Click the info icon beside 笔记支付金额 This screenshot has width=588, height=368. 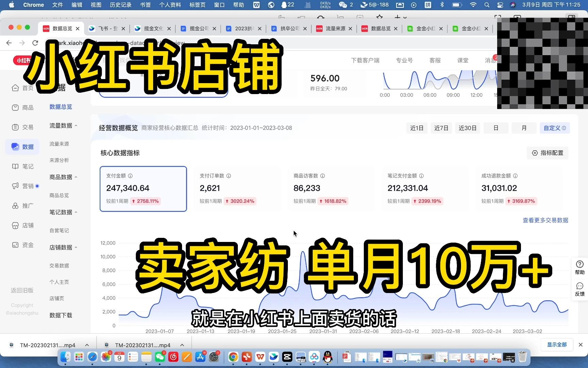tap(421, 176)
